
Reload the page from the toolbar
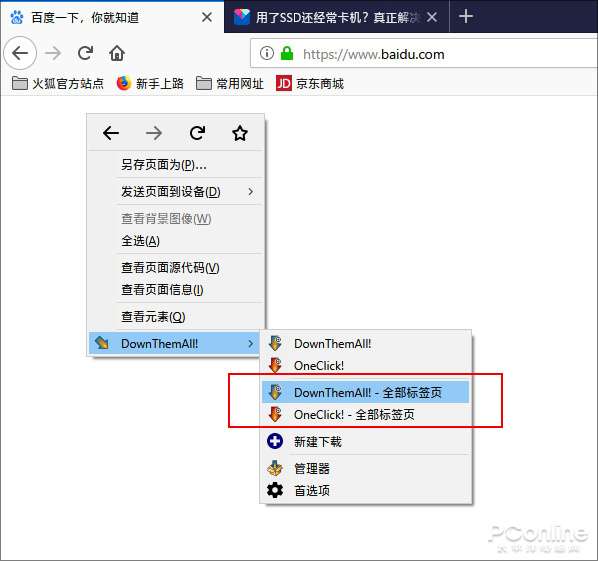coord(85,53)
